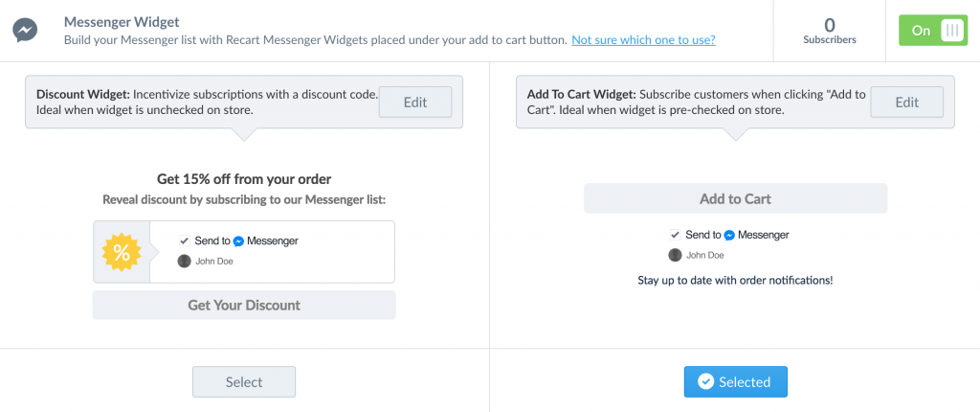Uncheck Send to Messenger in Discount Widget

(x=185, y=240)
